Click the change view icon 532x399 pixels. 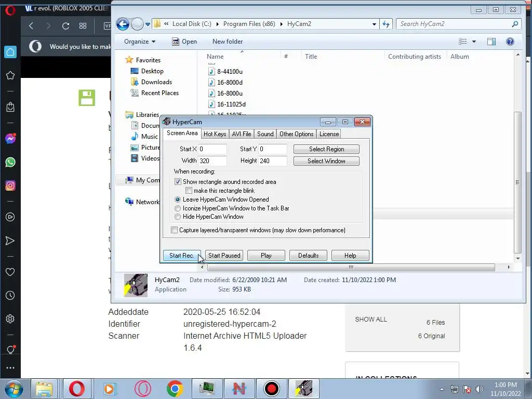point(463,42)
